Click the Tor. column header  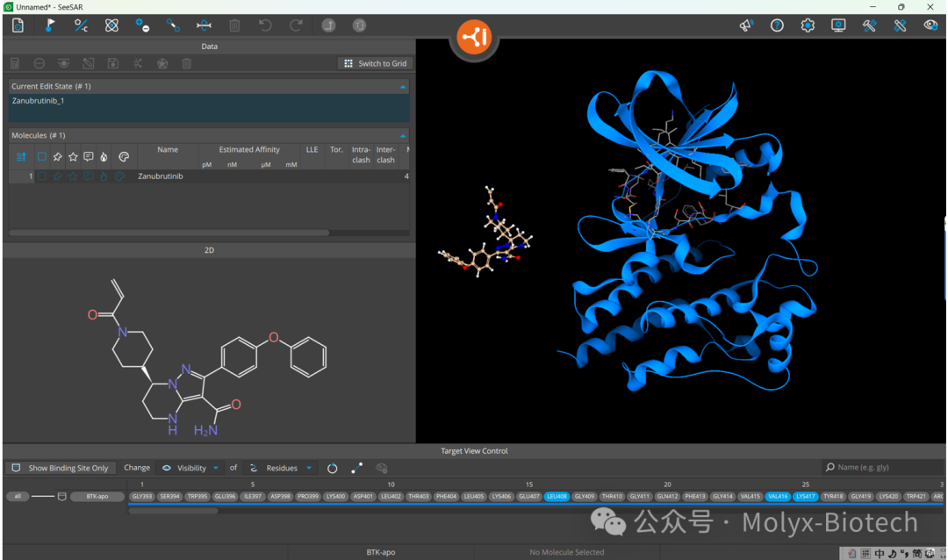point(336,149)
